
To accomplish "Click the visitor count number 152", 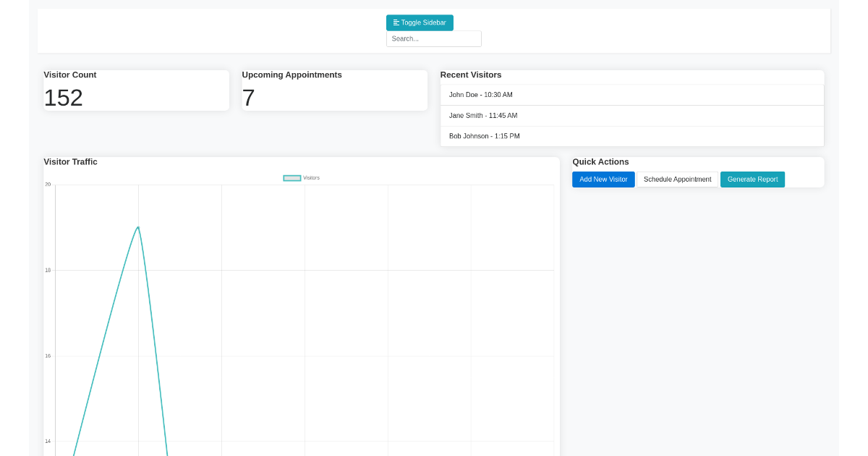I will (x=64, y=98).
